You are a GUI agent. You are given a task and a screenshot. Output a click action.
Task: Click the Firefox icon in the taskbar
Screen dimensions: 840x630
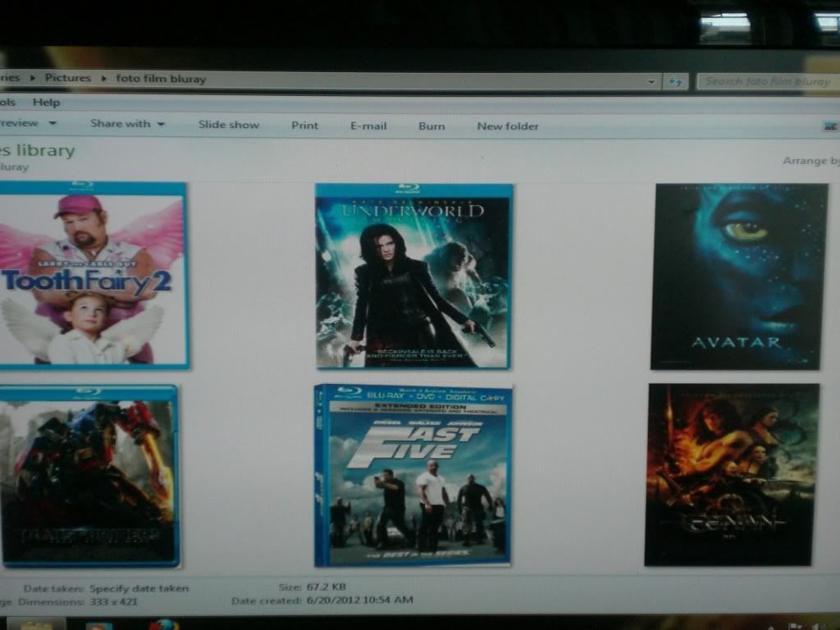pyautogui.click(x=163, y=624)
